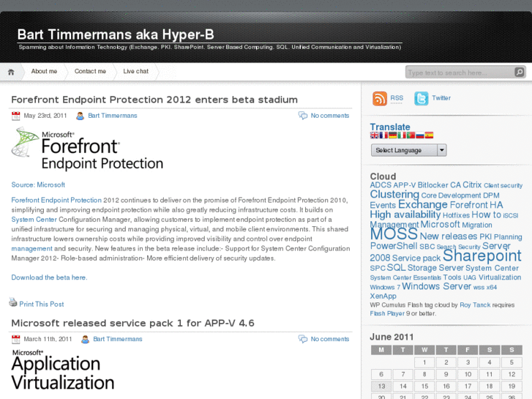Click the printer icon beside Print This Post
Image resolution: width=532 pixels, height=399 pixels.
13,302
